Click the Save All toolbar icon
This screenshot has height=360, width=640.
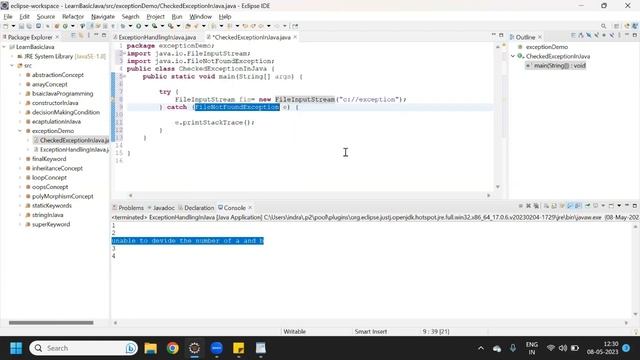point(29,26)
